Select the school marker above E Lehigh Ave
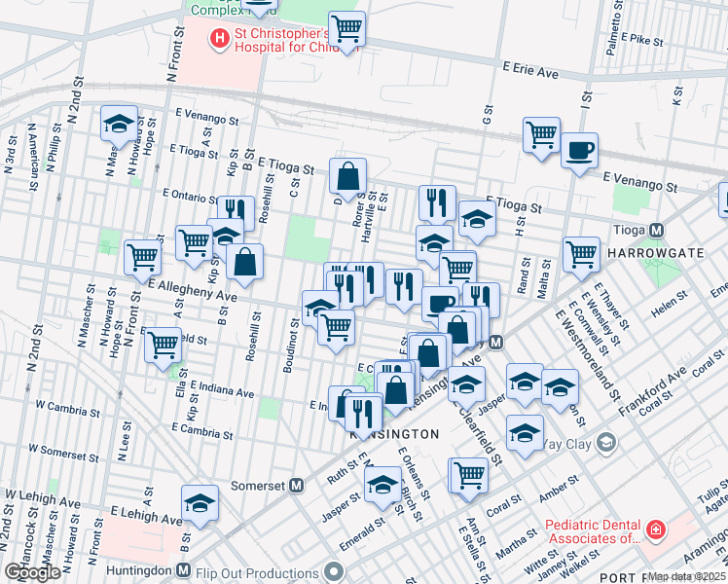 point(200,503)
